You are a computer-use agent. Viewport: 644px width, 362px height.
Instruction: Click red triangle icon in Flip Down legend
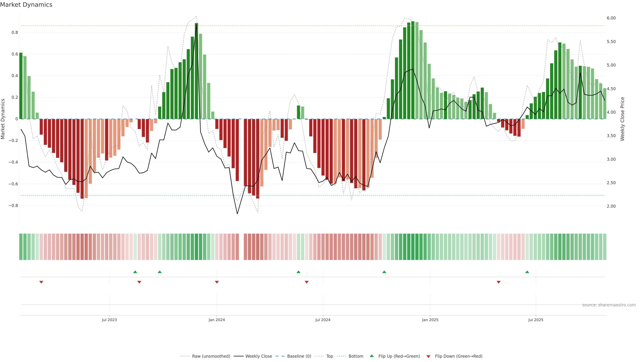[428, 356]
